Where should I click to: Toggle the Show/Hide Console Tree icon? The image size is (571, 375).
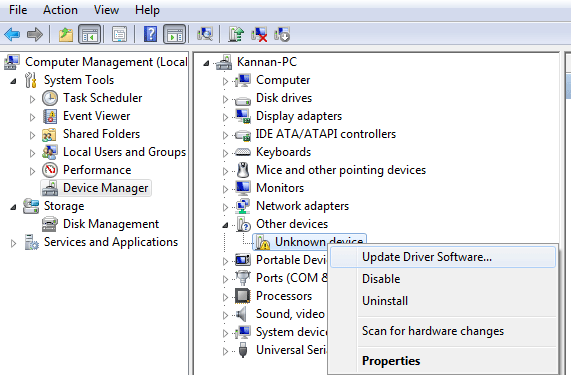pos(90,35)
